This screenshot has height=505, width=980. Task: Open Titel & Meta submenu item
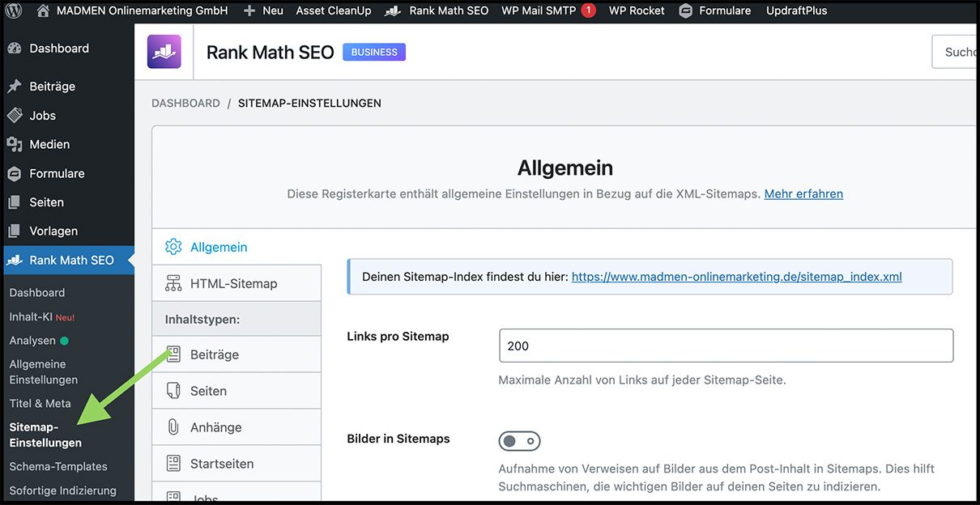pos(40,403)
